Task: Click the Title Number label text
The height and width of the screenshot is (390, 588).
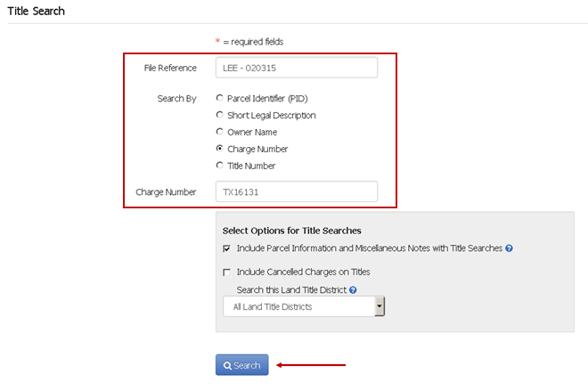Action: [251, 166]
